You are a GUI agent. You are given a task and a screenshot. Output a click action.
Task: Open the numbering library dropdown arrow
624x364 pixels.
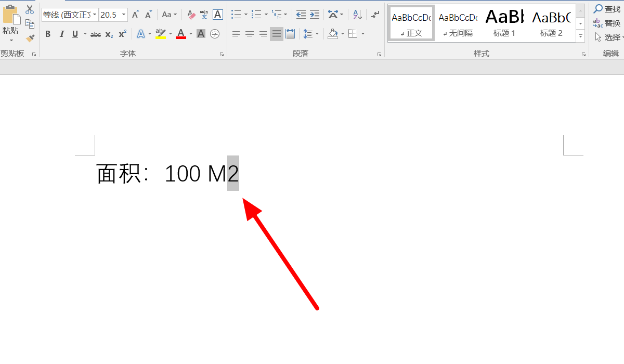(x=266, y=15)
